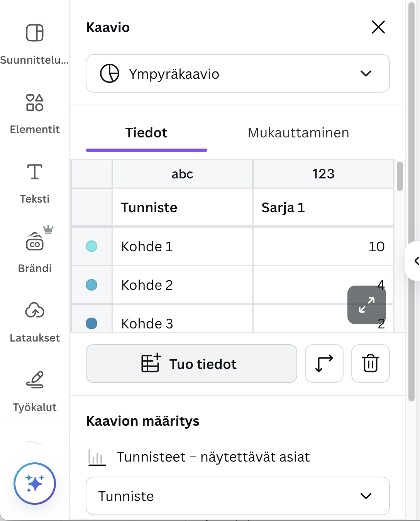This screenshot has width=420, height=521.
Task: Delete chart data with trash icon
Action: point(371,364)
